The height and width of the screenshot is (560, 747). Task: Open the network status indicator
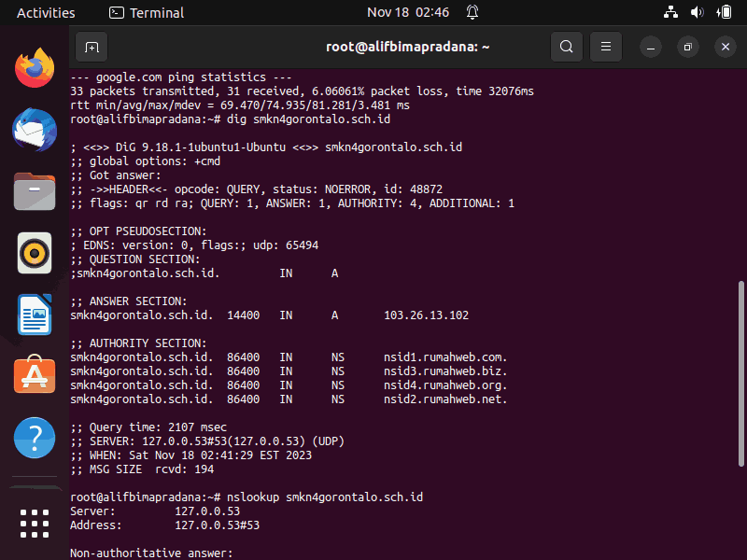coord(670,12)
